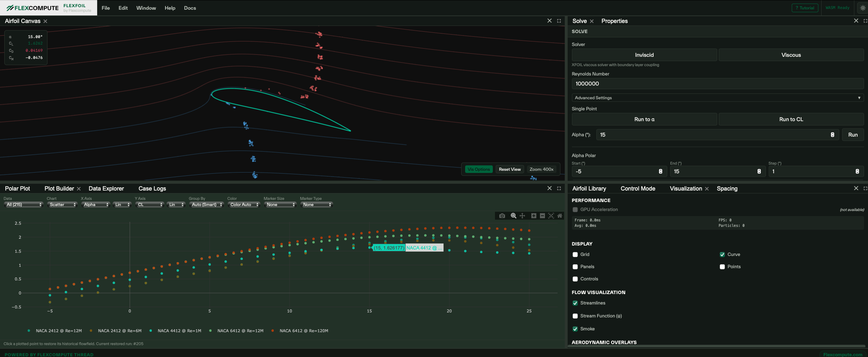Capture plot snapshot with the camera icon

[x=502, y=216]
